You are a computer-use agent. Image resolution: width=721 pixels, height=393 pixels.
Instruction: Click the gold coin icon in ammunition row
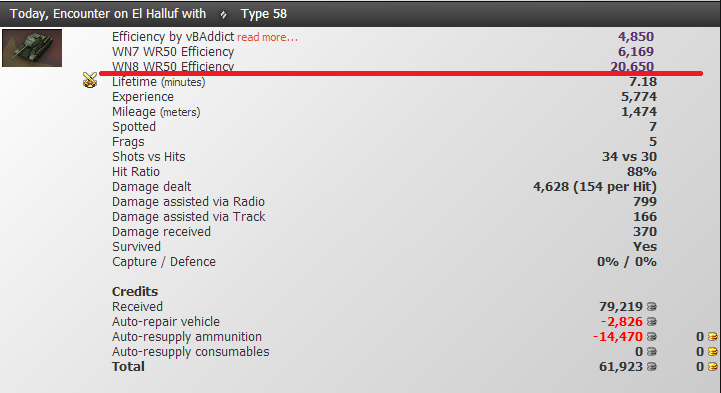click(712, 337)
